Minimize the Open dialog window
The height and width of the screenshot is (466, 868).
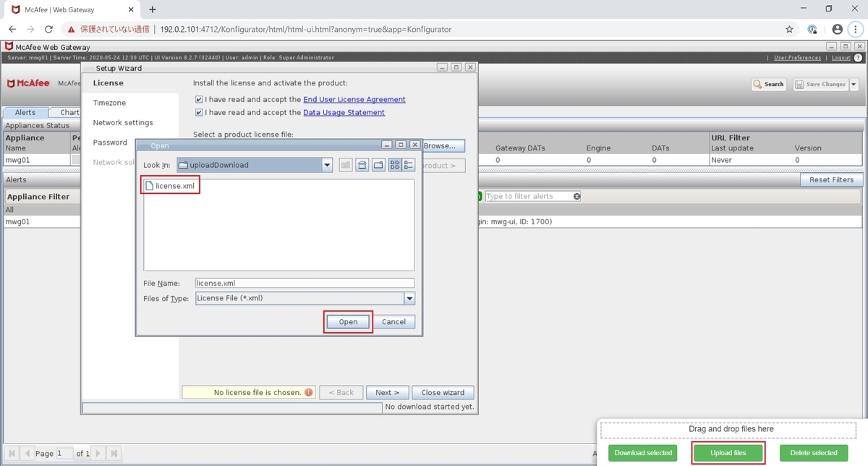tap(387, 145)
